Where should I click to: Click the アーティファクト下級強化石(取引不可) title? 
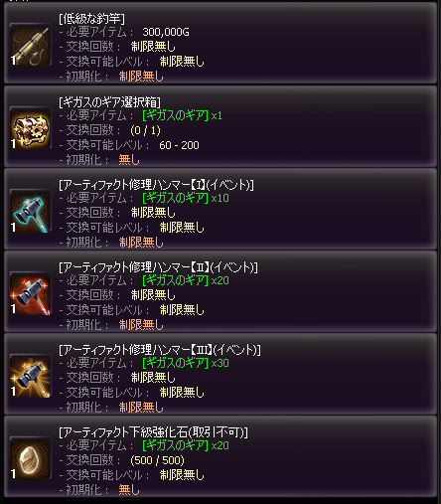tap(153, 432)
